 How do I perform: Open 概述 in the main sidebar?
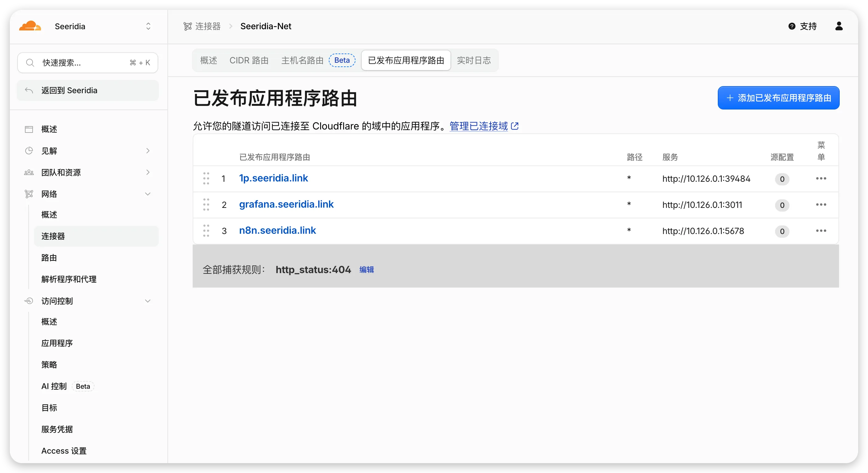pyautogui.click(x=49, y=129)
